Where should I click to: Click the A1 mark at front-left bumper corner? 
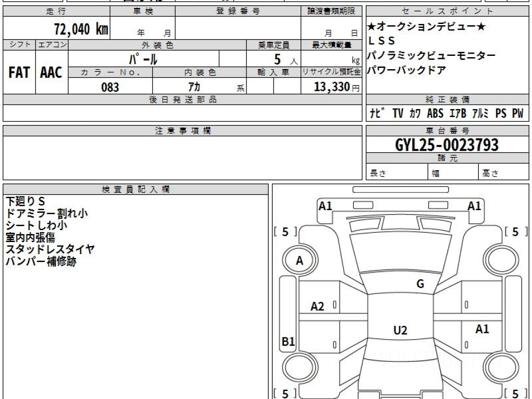(325, 206)
